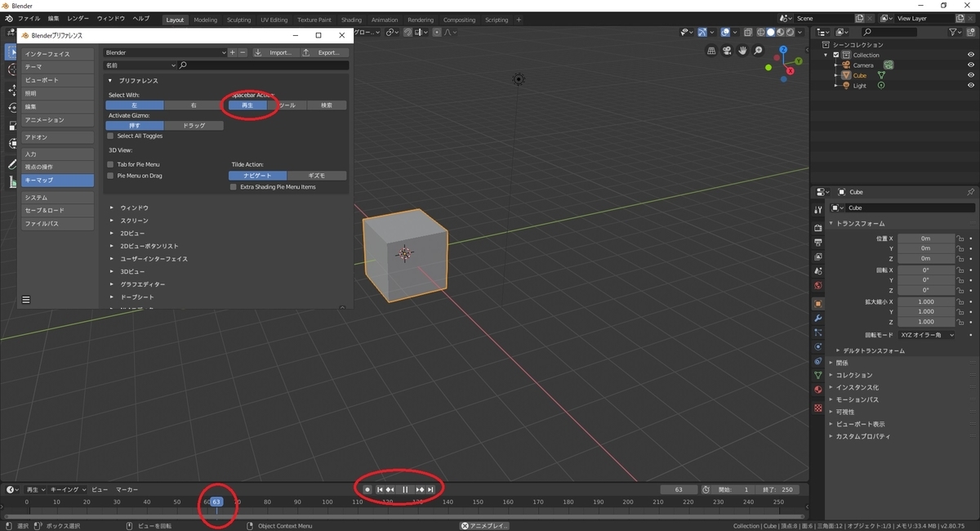Screen dimensions: 980x531
Task: Open ファイル menu
Action: 29,18
